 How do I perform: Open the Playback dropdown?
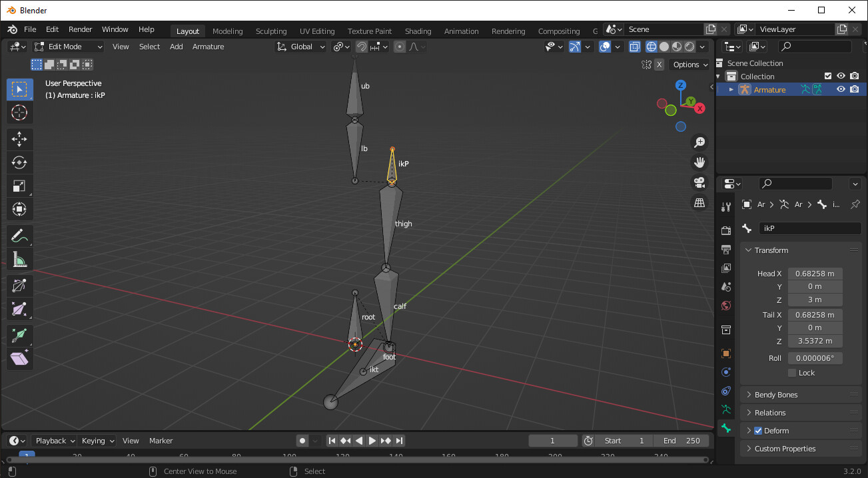[x=54, y=441]
